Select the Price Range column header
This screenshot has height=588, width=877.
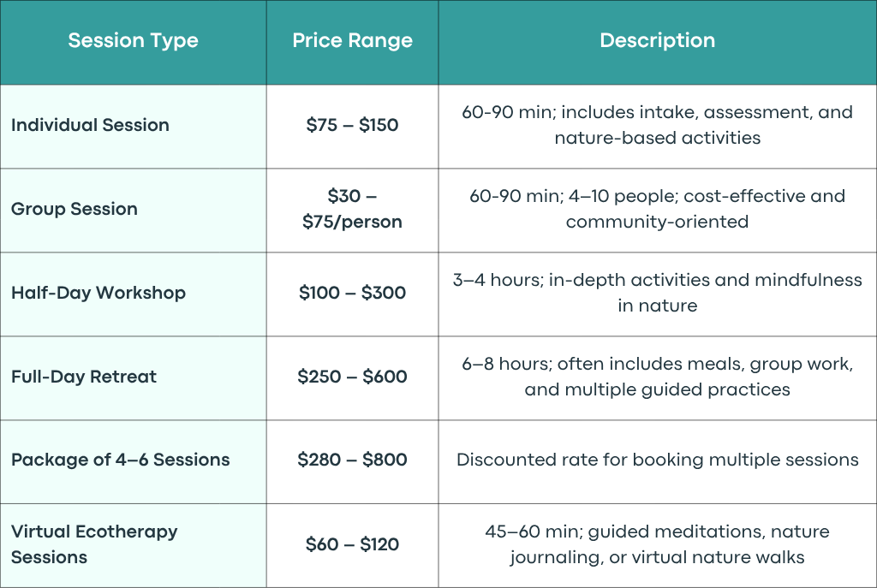(352, 40)
